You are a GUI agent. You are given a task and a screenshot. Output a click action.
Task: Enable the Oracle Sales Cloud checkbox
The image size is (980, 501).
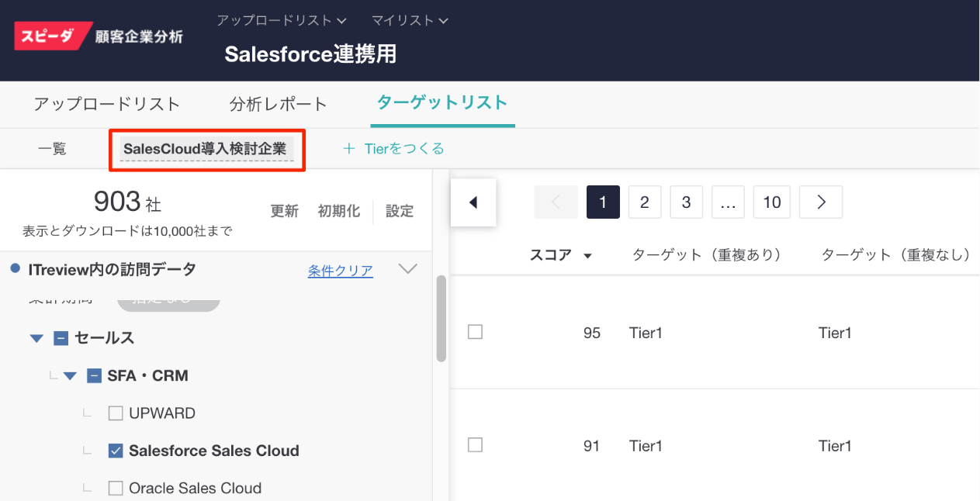coord(116,489)
